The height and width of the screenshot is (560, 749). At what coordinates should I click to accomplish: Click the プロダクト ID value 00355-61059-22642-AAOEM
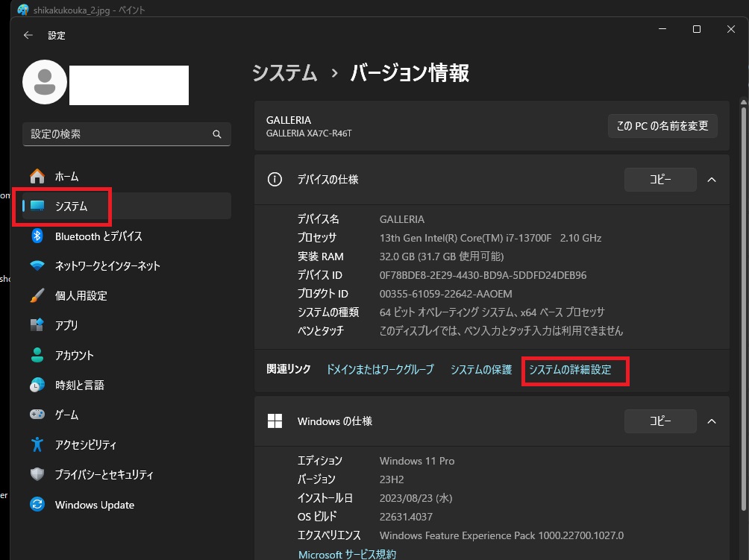point(445,294)
